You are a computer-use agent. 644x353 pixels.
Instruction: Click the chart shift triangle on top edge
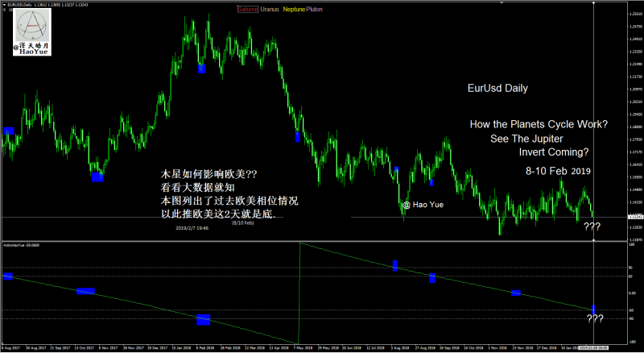(501, 3)
